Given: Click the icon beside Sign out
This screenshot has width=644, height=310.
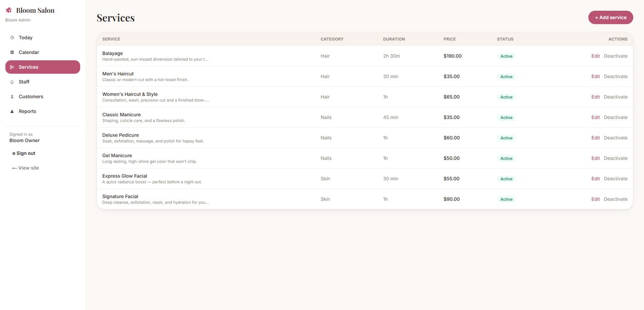Looking at the screenshot, I should pyautogui.click(x=14, y=154).
